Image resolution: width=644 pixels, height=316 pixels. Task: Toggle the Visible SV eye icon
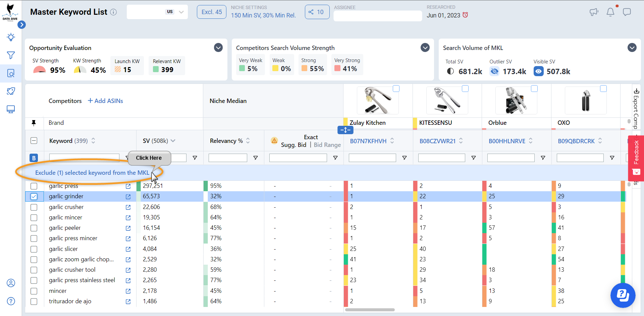(539, 71)
